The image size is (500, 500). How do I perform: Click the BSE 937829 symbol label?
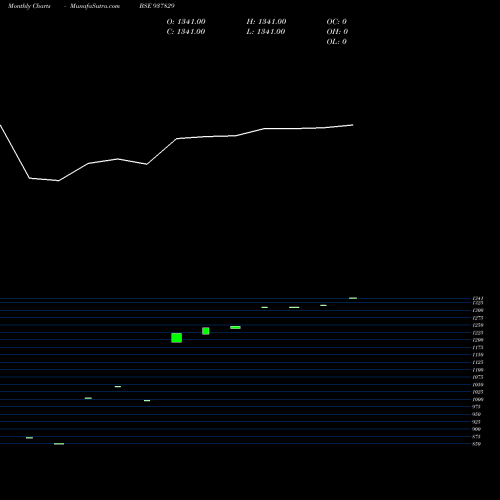pyautogui.click(x=157, y=6)
